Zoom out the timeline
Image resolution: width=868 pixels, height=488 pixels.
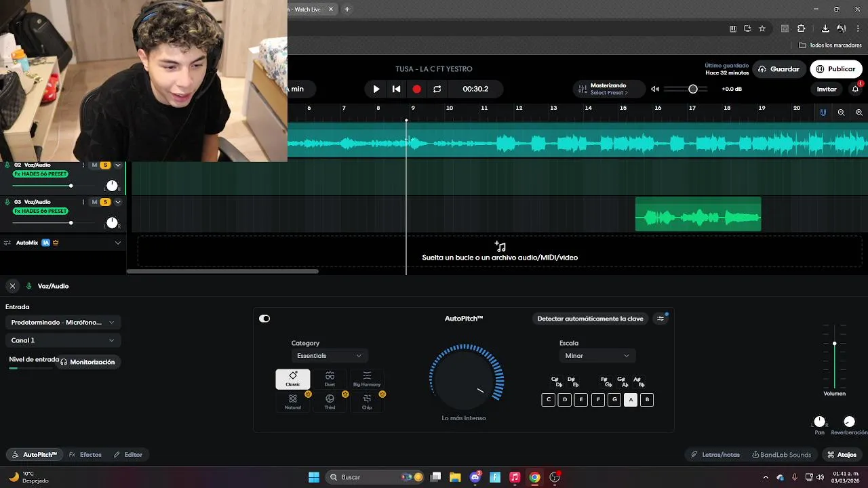841,113
